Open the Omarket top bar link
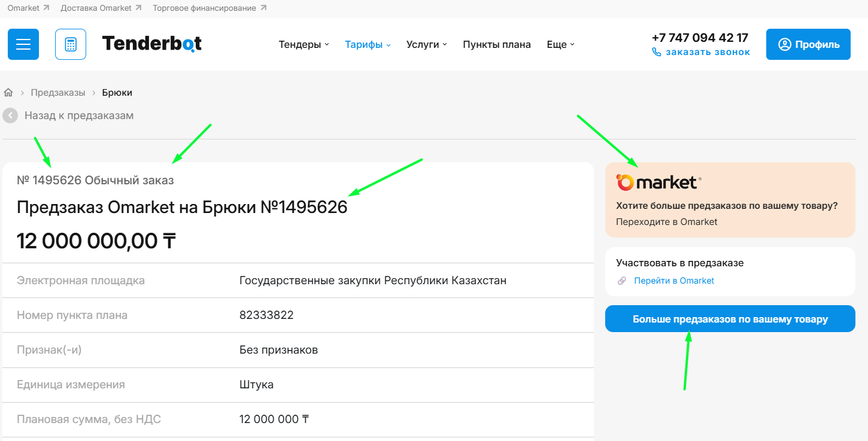This screenshot has height=441, width=868. pos(23,8)
